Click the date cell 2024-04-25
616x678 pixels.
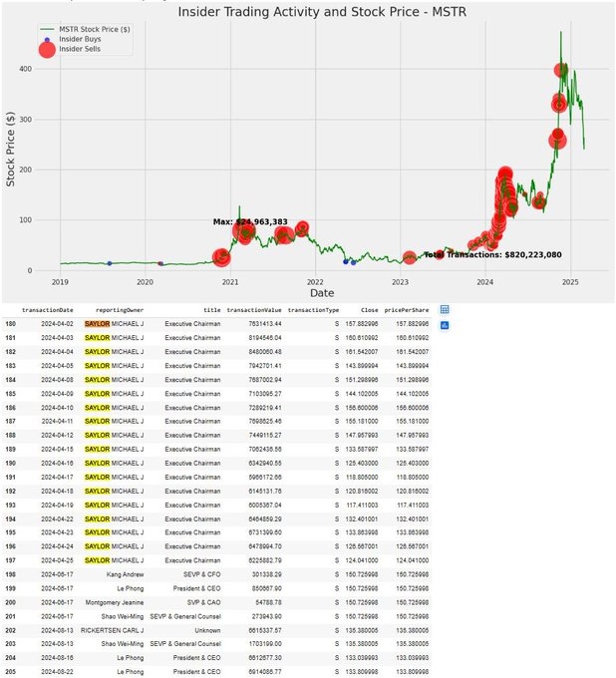57,560
